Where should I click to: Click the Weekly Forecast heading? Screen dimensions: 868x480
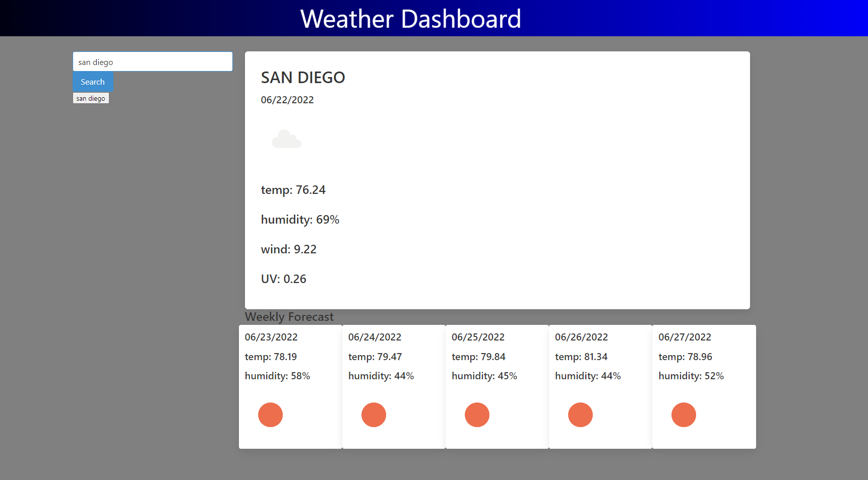289,317
